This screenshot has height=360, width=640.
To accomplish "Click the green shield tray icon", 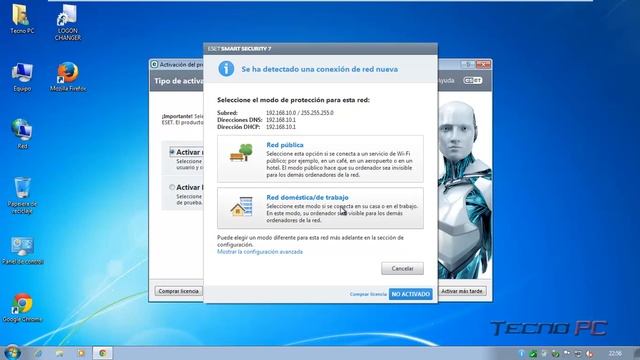I will pyautogui.click(x=533, y=354).
